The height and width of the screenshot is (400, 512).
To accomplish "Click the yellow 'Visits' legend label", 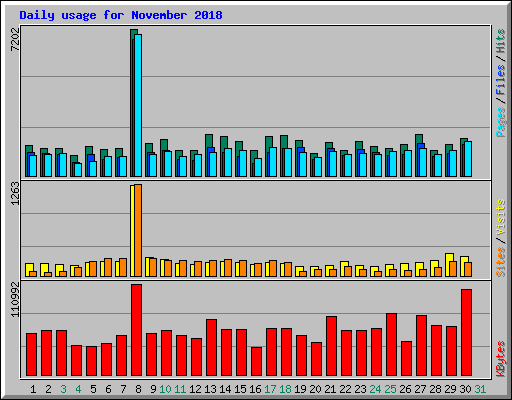I will click(500, 218).
